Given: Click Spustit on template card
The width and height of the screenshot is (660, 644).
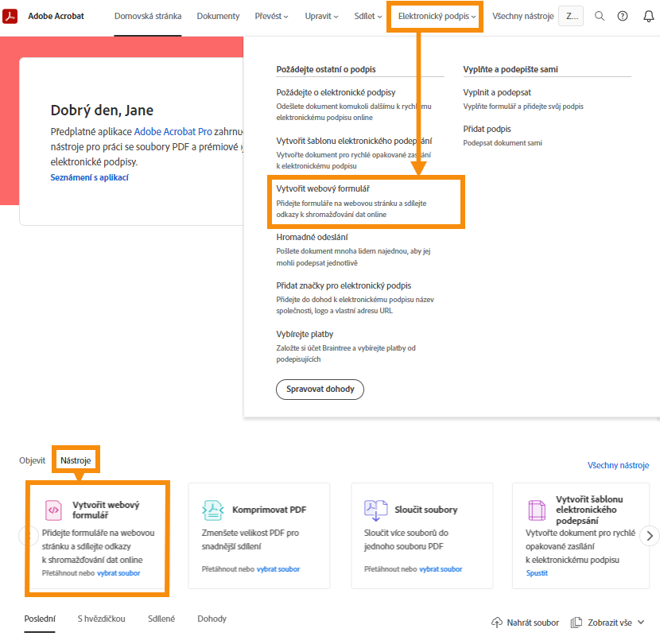Looking at the screenshot, I should click(x=537, y=573).
